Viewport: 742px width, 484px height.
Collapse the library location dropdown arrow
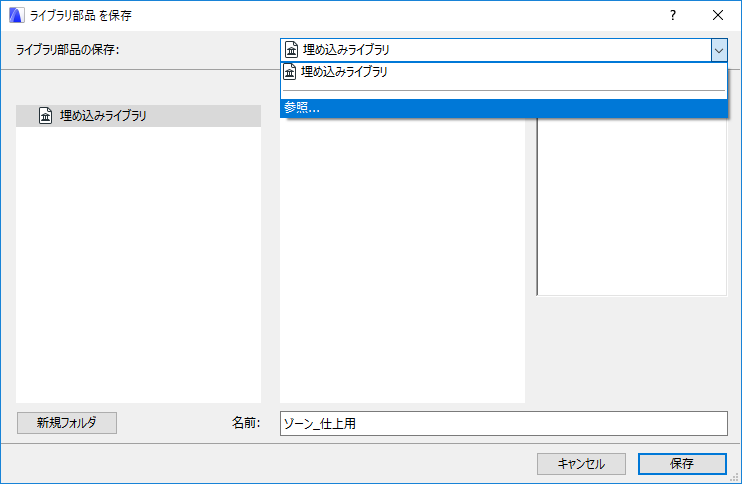pos(719,50)
